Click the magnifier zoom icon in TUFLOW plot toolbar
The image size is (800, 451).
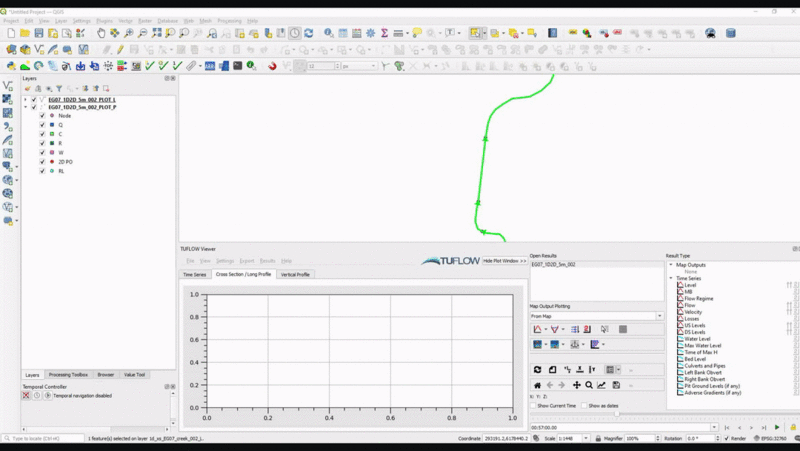point(589,385)
